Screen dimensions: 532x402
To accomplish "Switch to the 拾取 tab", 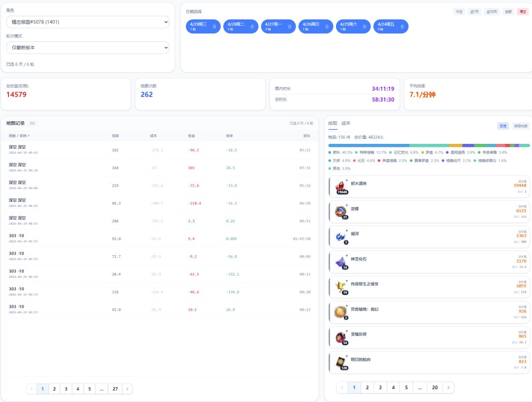I will (x=332, y=123).
